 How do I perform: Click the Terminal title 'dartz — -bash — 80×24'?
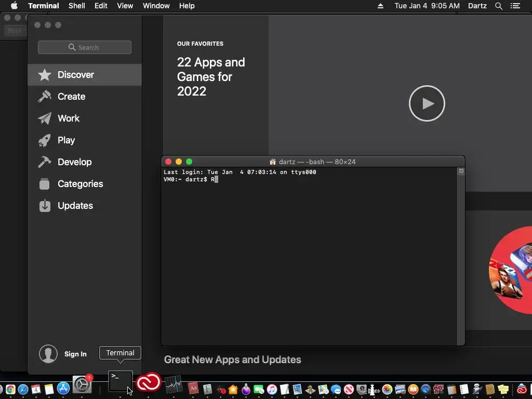click(317, 162)
